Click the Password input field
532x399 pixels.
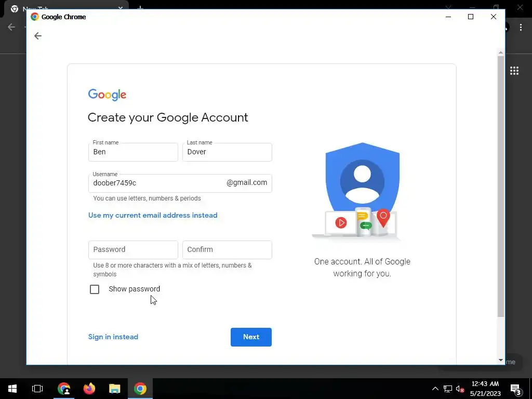point(133,250)
